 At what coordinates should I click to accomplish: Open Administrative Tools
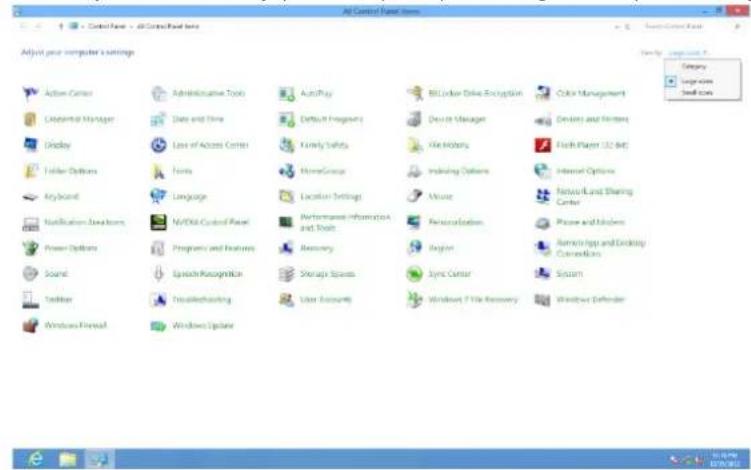pyautogui.click(x=198, y=93)
